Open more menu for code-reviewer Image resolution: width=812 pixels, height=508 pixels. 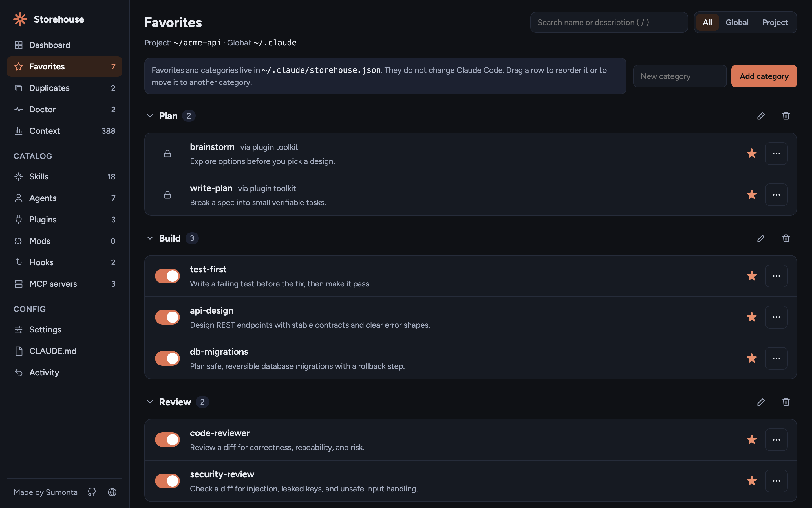tap(776, 439)
